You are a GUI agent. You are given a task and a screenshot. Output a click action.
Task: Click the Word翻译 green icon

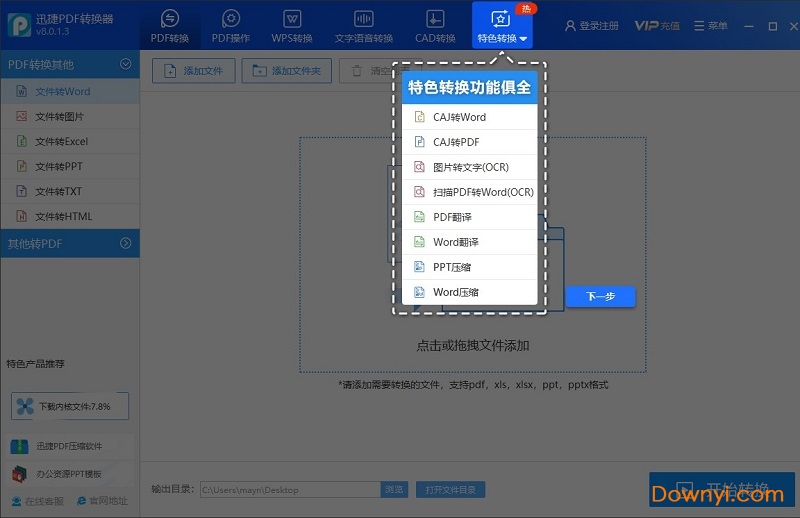coord(419,242)
